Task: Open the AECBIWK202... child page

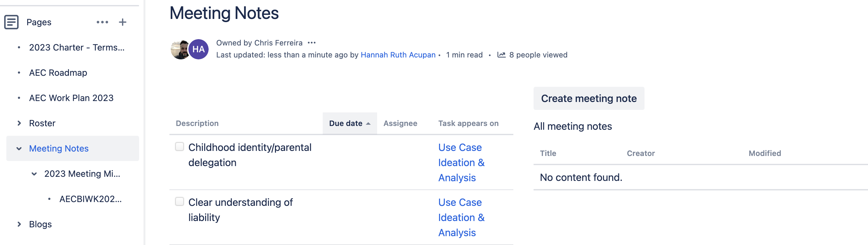Action: click(x=91, y=199)
